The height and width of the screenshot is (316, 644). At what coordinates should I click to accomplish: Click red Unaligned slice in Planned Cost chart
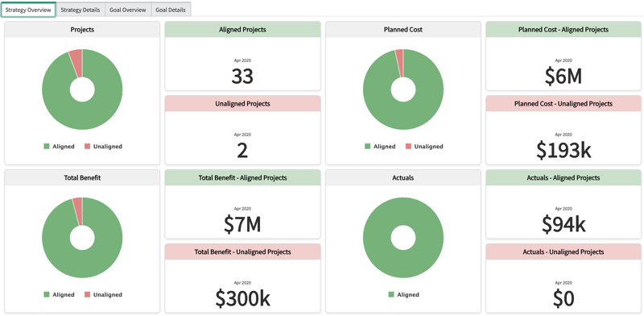point(399,62)
